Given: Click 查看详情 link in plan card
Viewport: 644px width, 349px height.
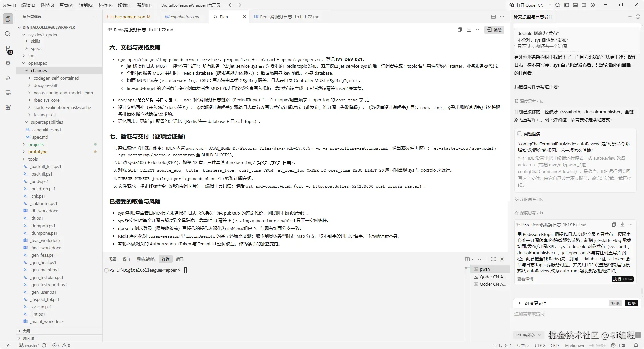Looking at the screenshot, I should point(525,279).
